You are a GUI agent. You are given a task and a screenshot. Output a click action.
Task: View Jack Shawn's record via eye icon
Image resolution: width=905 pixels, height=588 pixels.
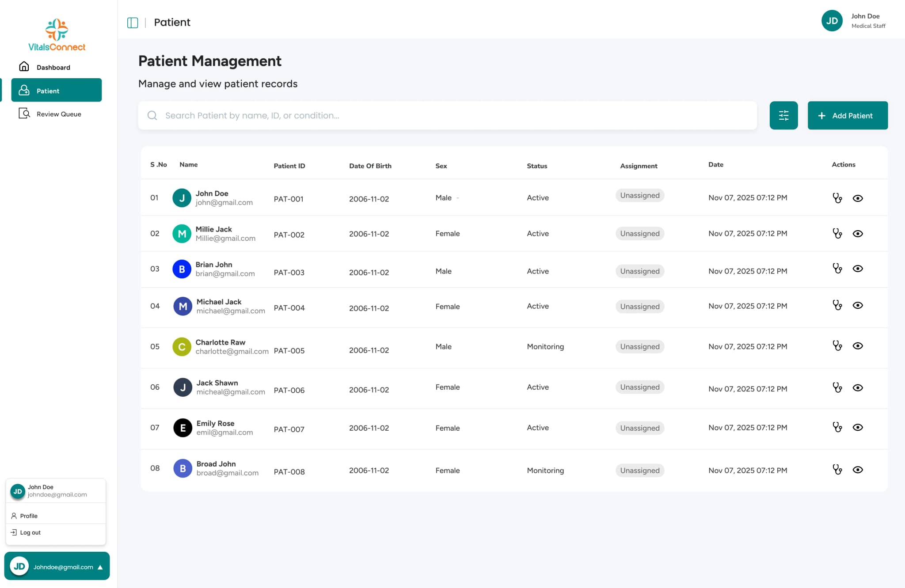coord(857,388)
